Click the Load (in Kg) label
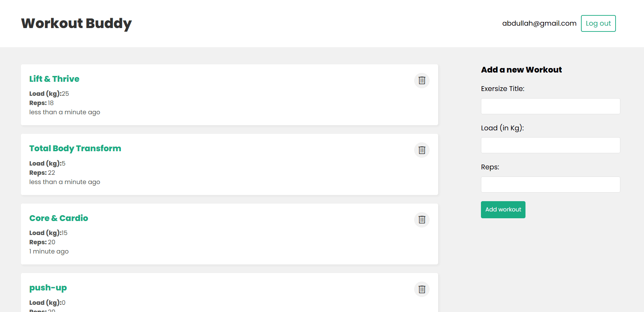Viewport: 644px width, 312px height. pyautogui.click(x=502, y=128)
